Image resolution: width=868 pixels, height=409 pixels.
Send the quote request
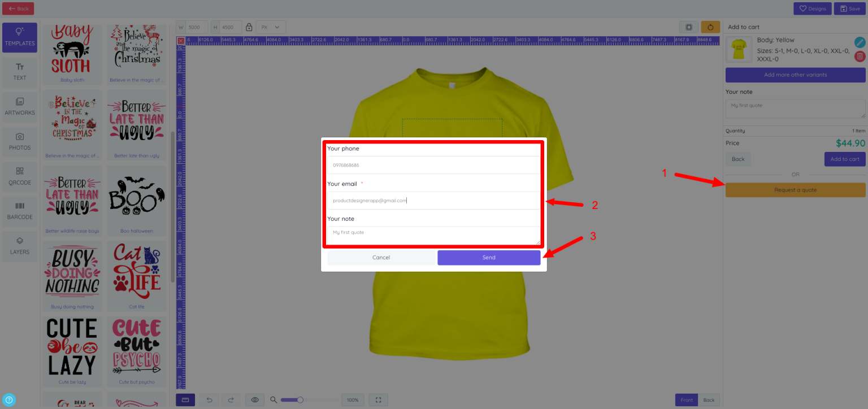[x=489, y=258]
